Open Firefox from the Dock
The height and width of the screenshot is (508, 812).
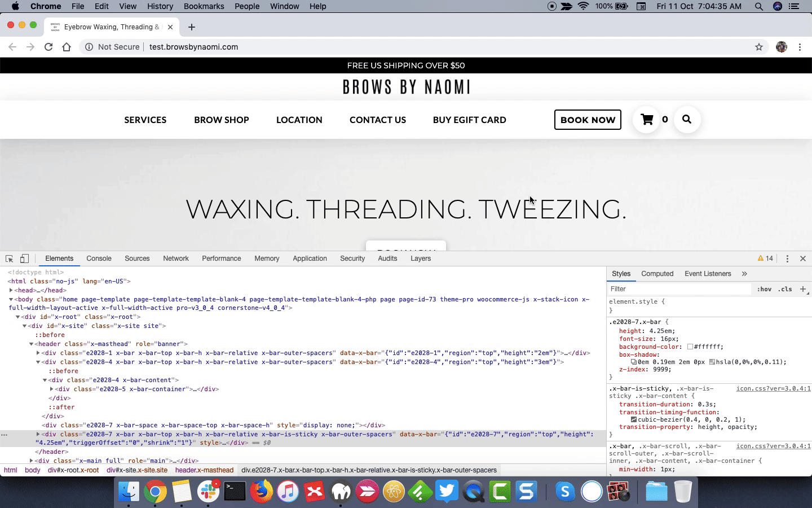click(x=261, y=492)
